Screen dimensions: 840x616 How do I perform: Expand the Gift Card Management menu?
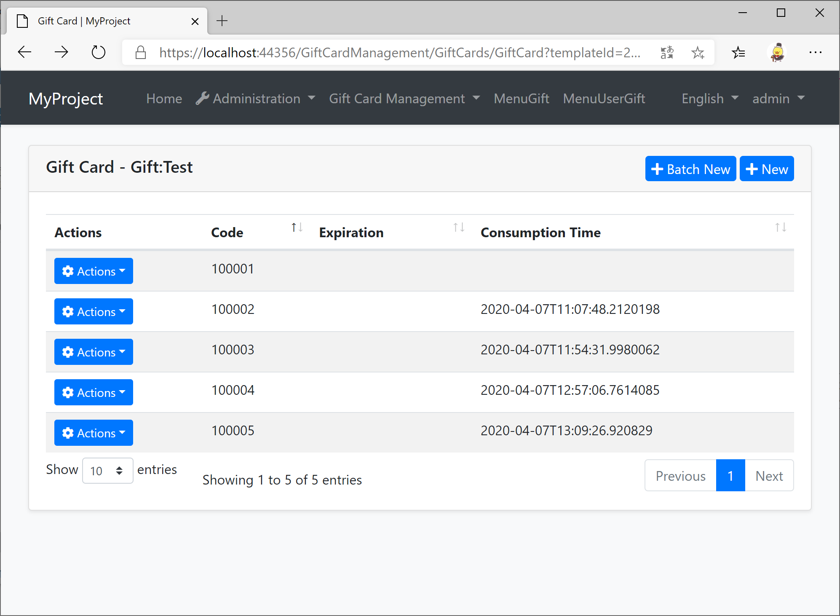click(404, 99)
